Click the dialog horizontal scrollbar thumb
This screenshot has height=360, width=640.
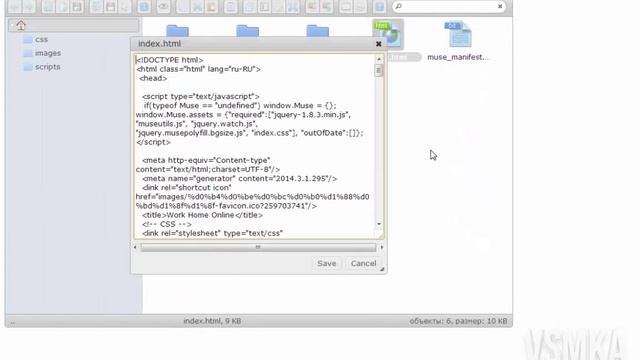[258, 247]
